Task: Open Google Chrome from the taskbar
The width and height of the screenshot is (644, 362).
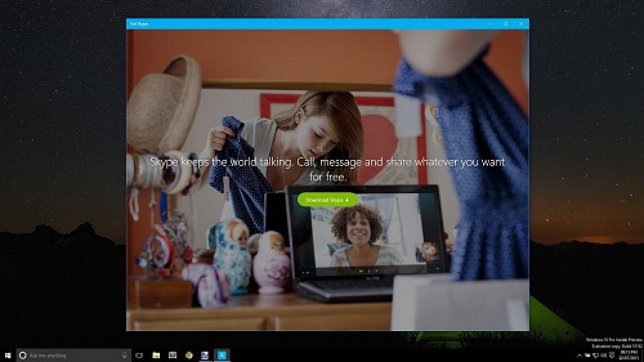Action: tap(189, 355)
